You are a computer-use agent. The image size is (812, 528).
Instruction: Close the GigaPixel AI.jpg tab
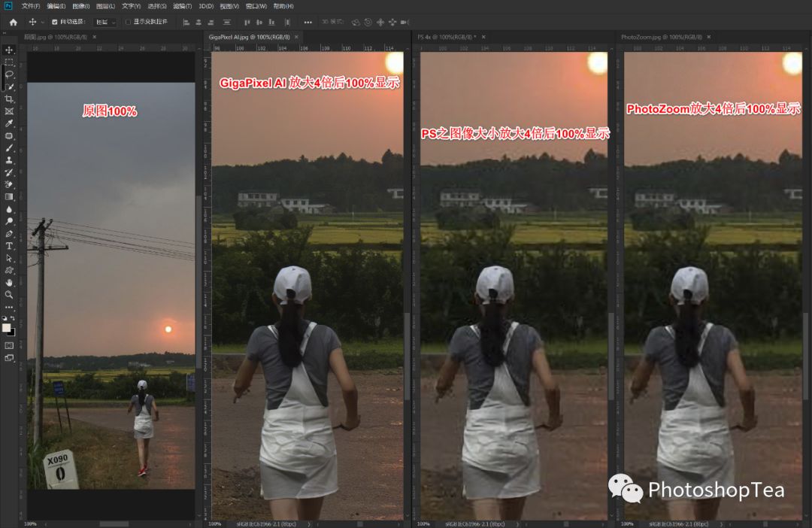tap(297, 38)
